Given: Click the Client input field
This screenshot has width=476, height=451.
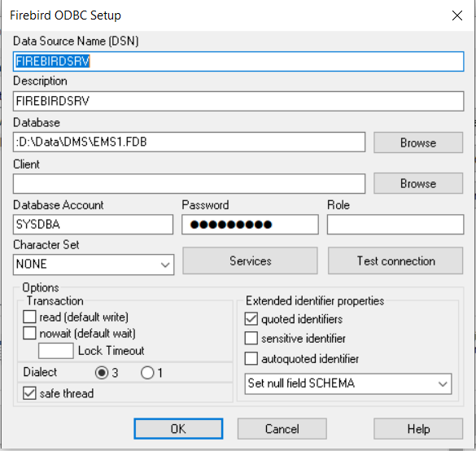Looking at the screenshot, I should click(189, 183).
